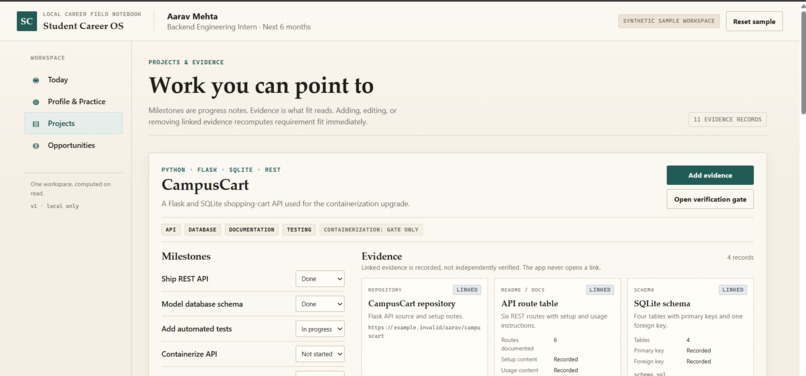806x376 pixels.
Task: Reset the sample workspace
Action: click(x=754, y=22)
